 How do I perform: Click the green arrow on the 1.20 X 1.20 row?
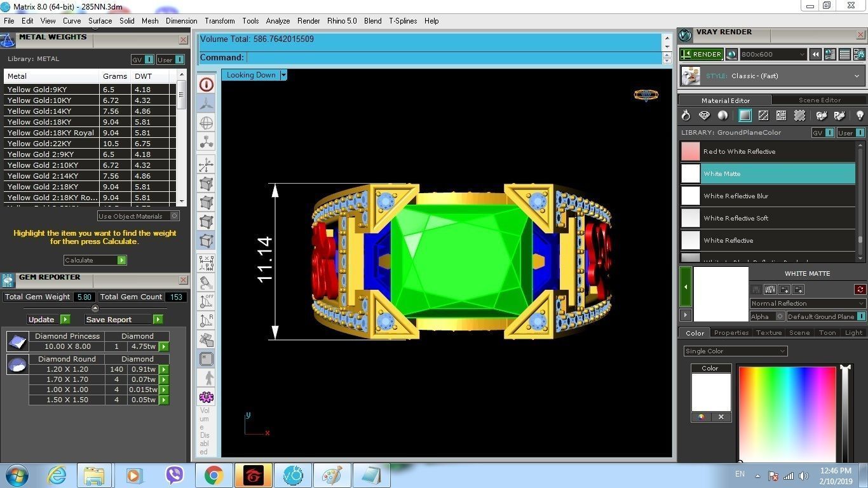(164, 370)
